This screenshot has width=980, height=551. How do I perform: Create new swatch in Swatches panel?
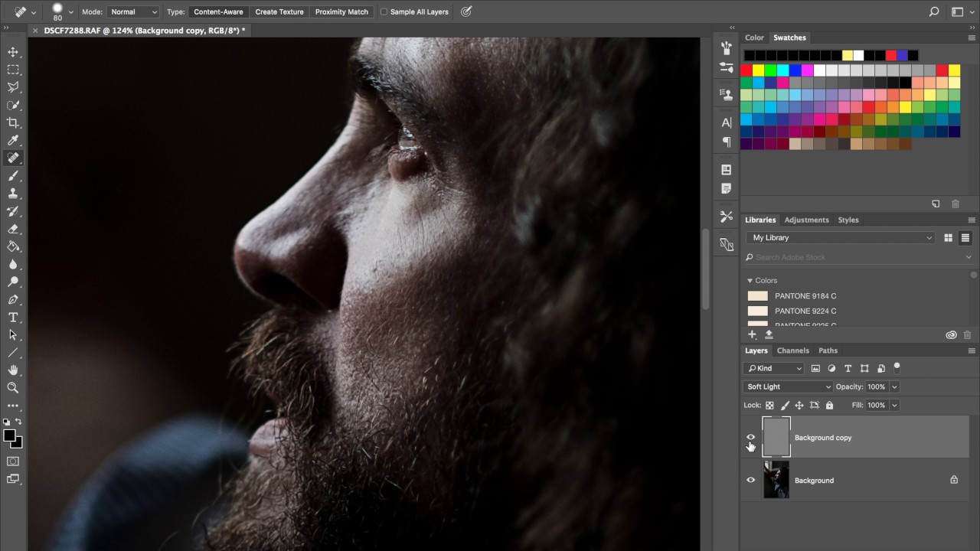(936, 204)
